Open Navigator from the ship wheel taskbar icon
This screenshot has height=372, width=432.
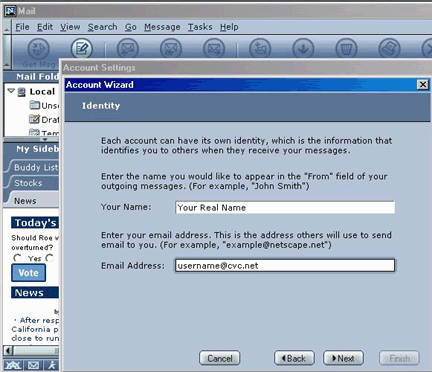12,365
